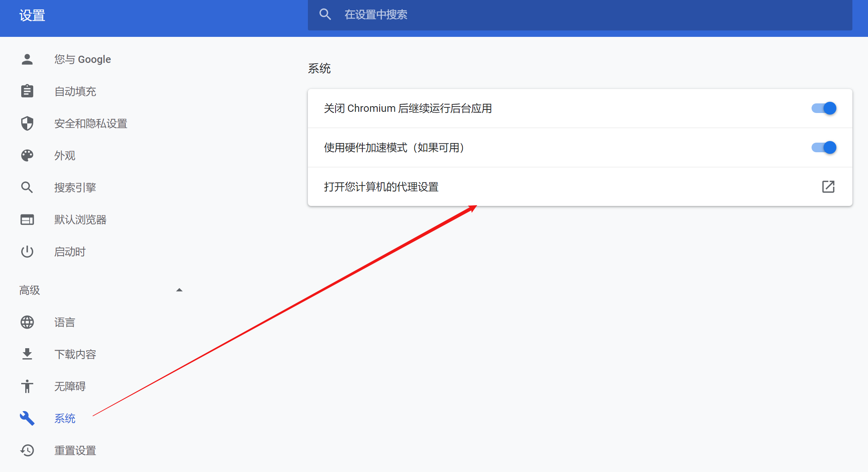Click the globe icon for 语言
This screenshot has width=868, height=472.
(27, 322)
